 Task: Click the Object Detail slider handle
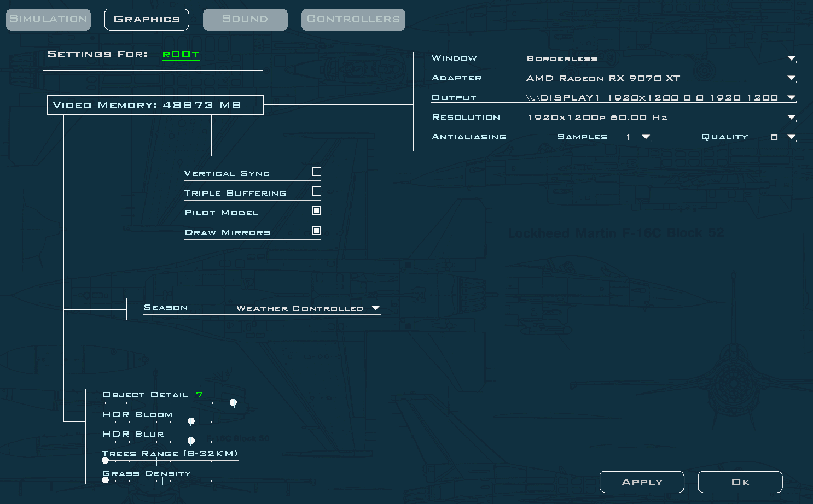234,402
